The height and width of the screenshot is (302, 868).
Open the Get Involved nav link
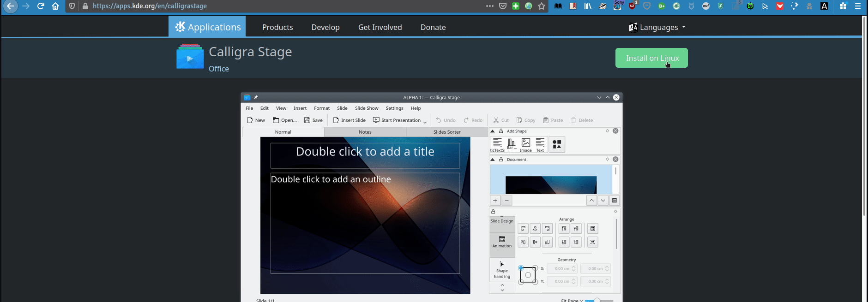tap(380, 27)
